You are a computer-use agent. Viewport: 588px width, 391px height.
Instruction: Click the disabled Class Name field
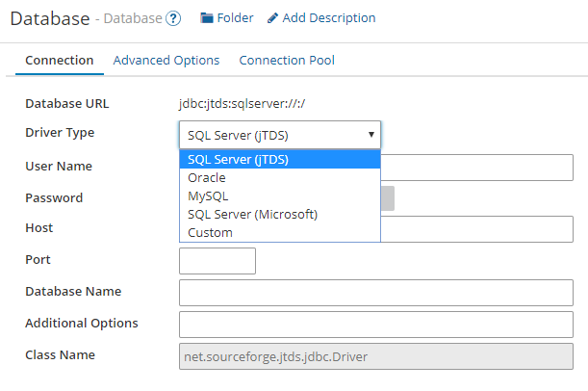click(x=376, y=356)
